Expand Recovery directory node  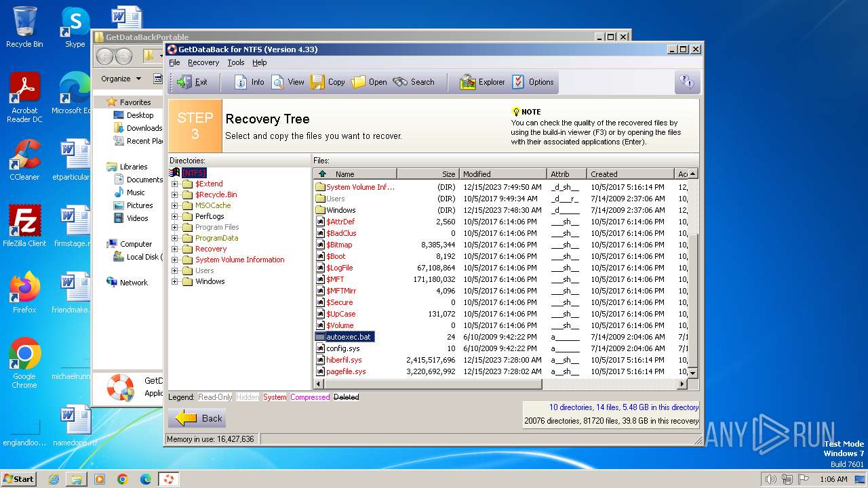[x=175, y=249]
